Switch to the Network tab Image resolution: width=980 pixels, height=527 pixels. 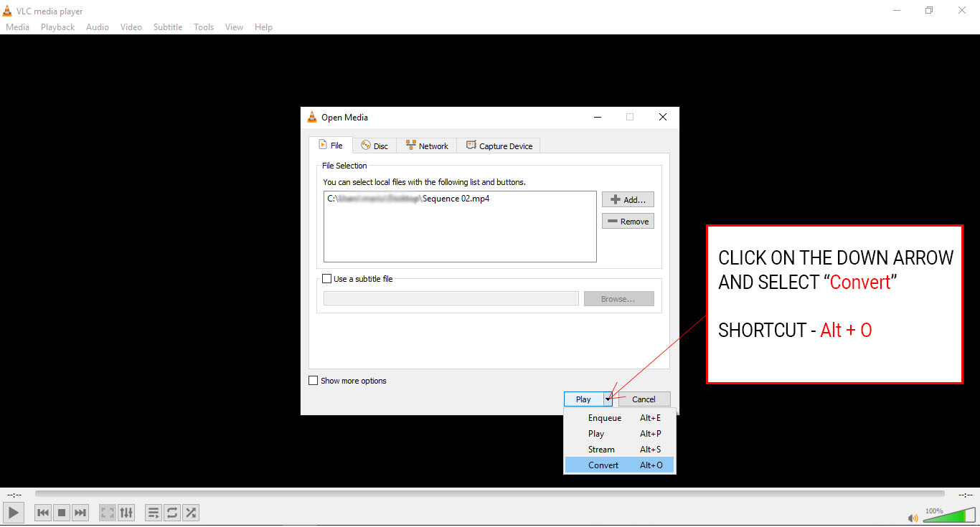(x=427, y=146)
